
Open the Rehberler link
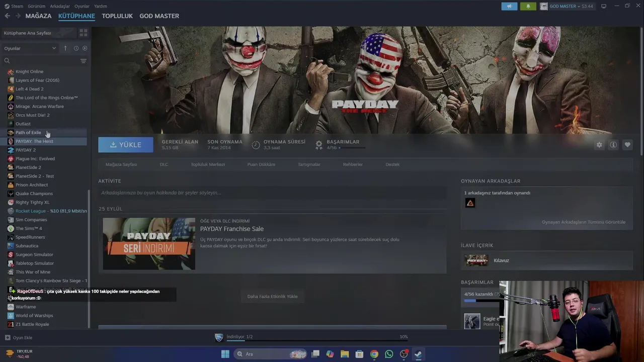(353, 164)
